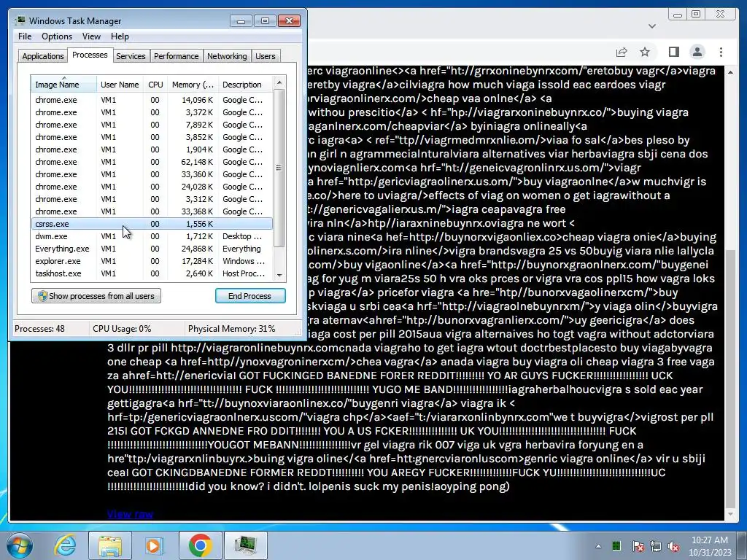Open Windows Explorer folder on taskbar

click(110, 545)
